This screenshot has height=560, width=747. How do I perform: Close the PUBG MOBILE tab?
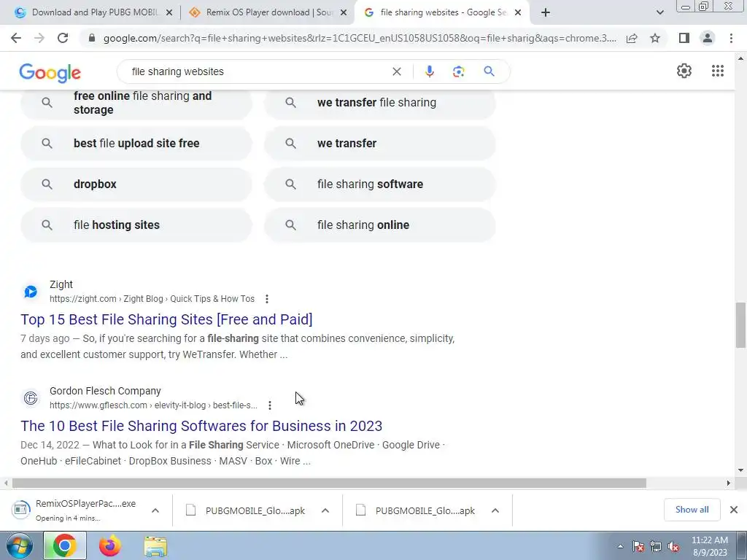(x=169, y=13)
